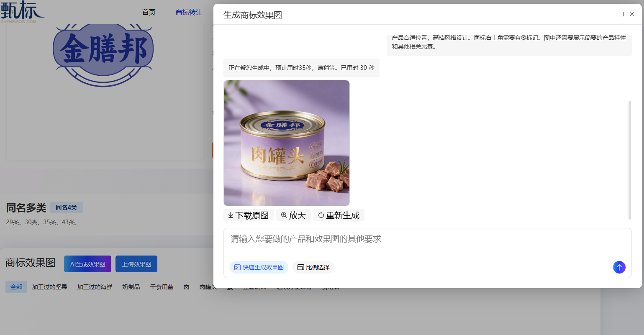Viewport: 644px width, 335px height.
Task: Select the 全部 category tab
Action: click(16, 287)
